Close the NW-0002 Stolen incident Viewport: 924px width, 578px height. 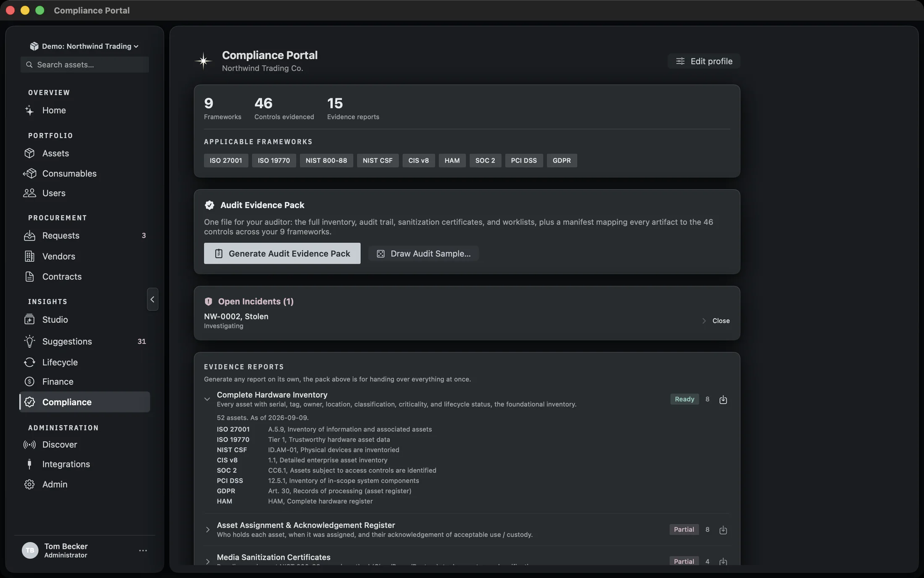[x=721, y=321]
